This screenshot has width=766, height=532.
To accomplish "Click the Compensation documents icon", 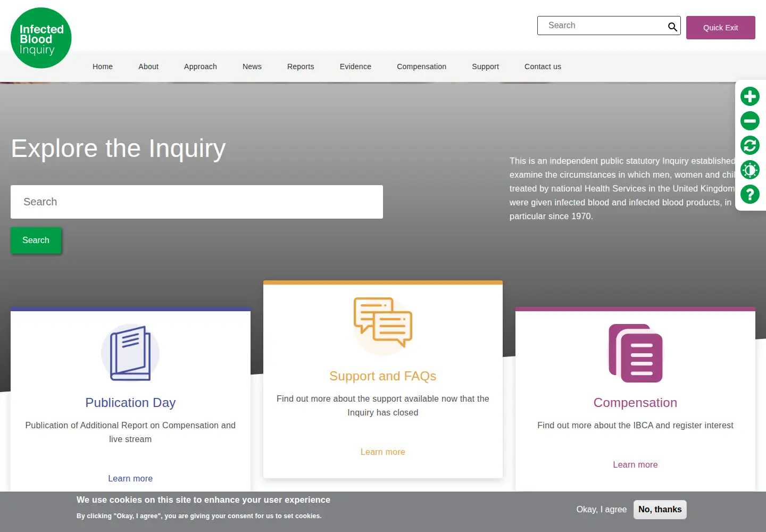I will tap(636, 353).
